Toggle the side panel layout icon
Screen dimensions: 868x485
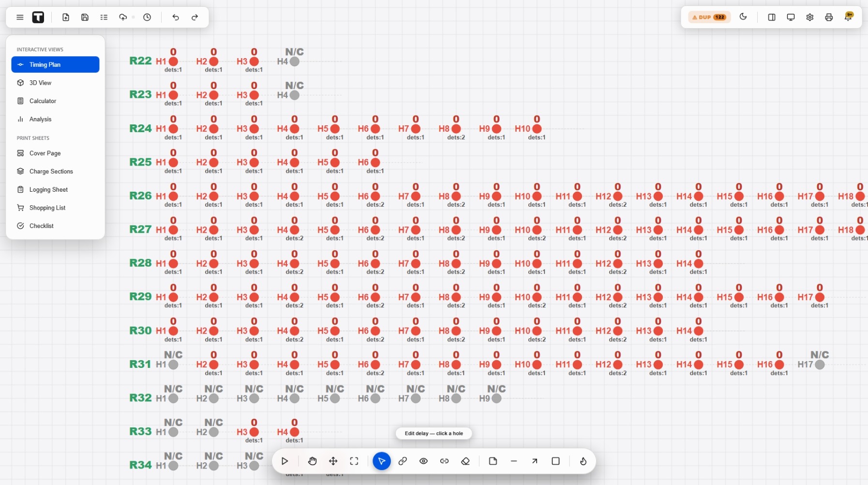point(772,17)
